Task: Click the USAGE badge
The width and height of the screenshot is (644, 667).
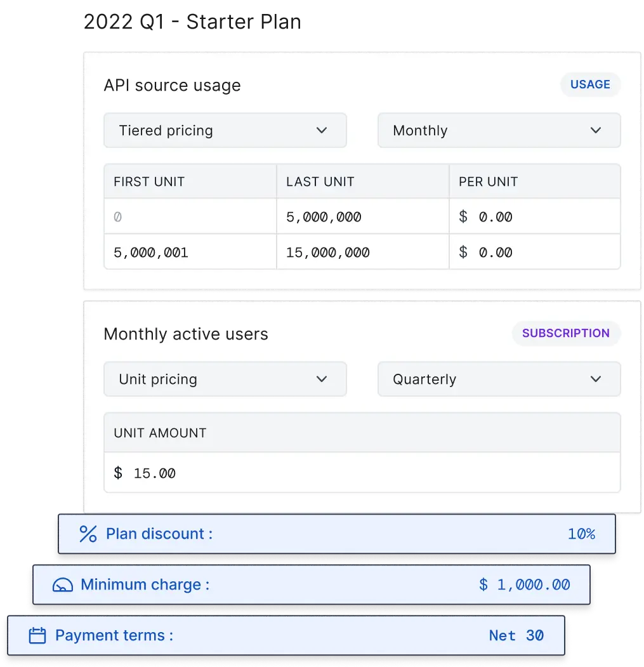Action: click(x=590, y=84)
